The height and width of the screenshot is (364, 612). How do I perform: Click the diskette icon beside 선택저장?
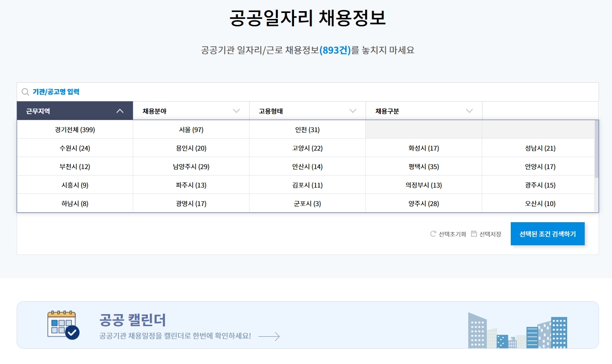coord(473,234)
